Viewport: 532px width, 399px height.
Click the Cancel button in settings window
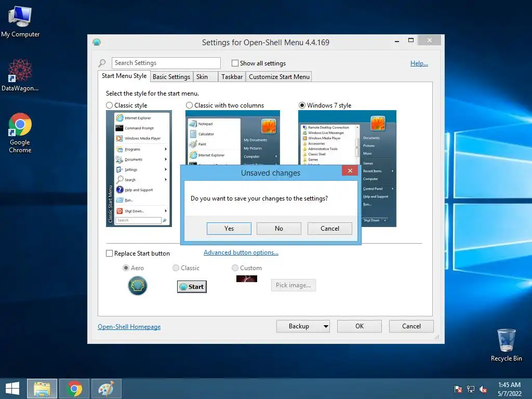click(x=411, y=326)
